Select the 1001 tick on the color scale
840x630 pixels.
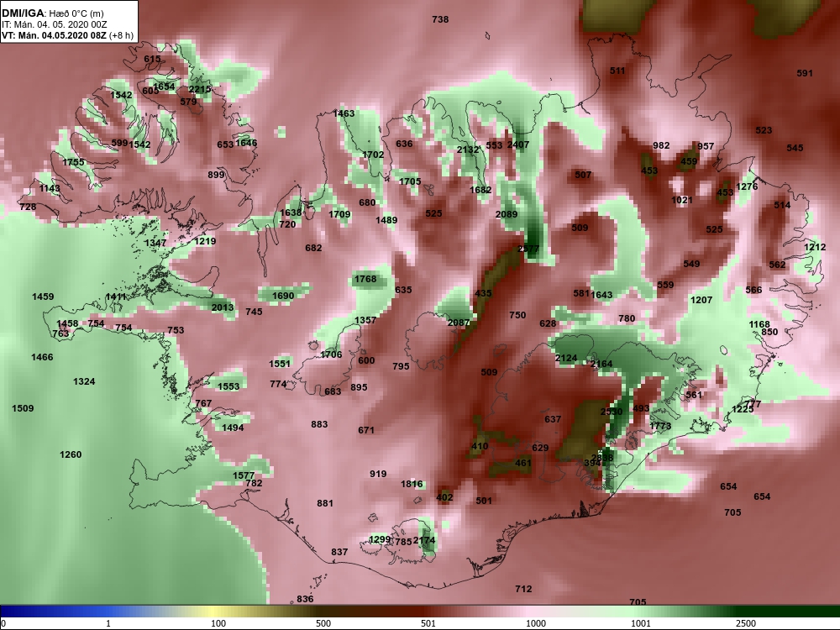point(641,623)
